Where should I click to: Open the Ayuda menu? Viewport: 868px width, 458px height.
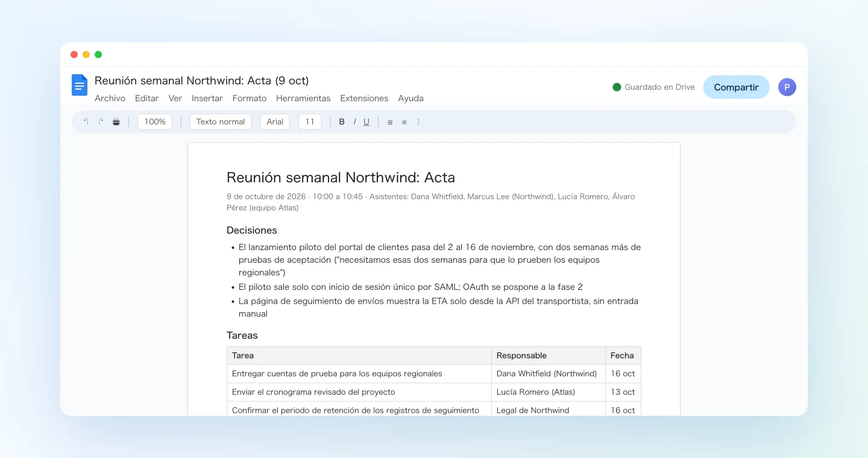(411, 98)
